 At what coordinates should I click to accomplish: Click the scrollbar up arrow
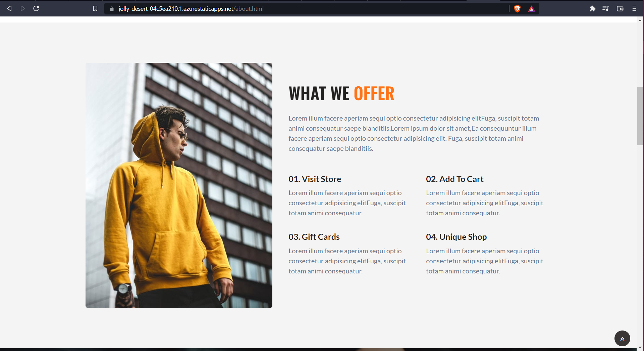coord(640,20)
